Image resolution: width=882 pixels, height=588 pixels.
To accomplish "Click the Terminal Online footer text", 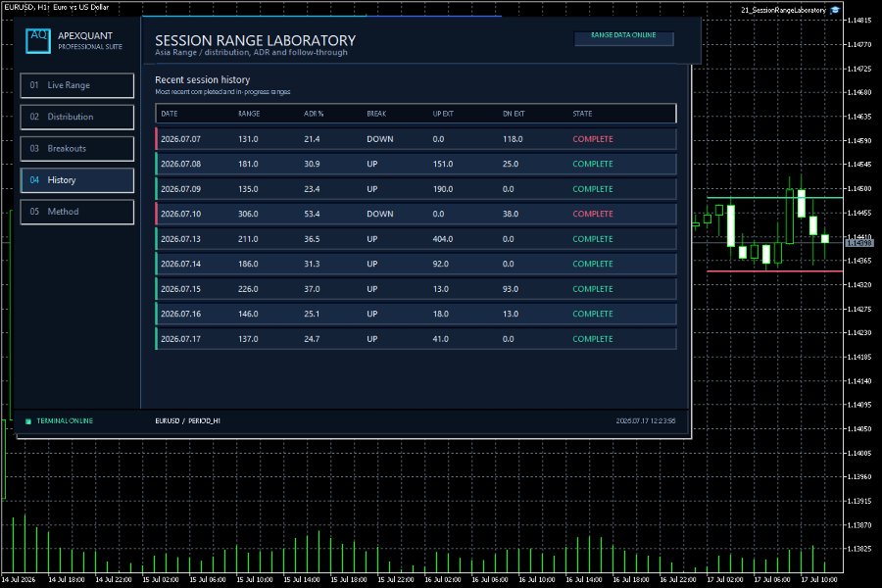I will 65,420.
